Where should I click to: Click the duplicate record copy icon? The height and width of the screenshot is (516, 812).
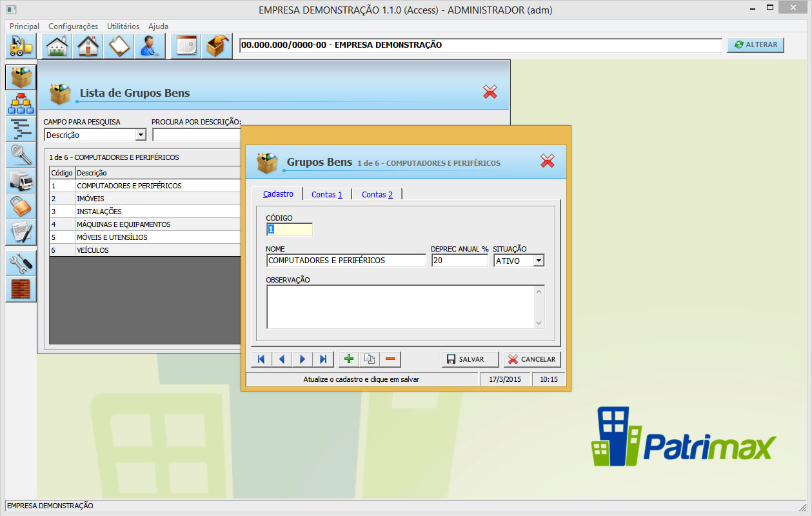tap(370, 359)
